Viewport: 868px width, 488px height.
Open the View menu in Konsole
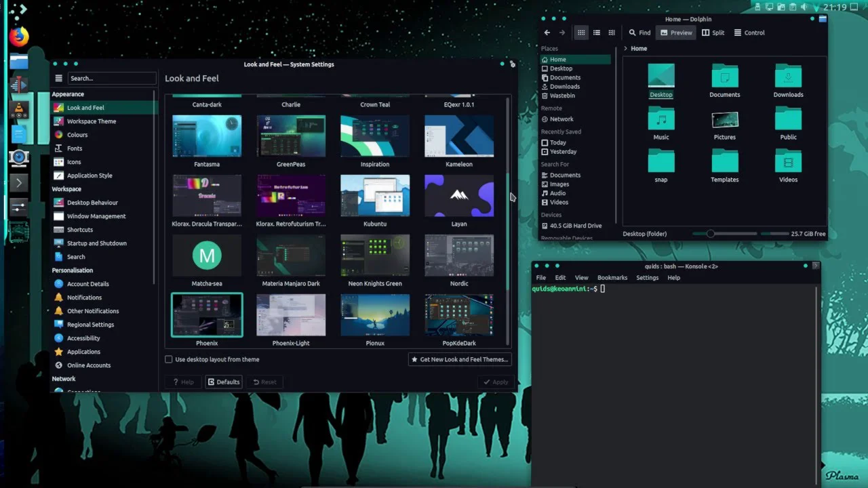click(x=582, y=278)
